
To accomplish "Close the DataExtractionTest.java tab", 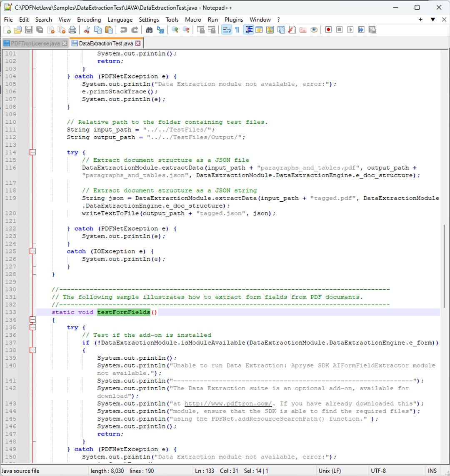I will click(x=138, y=43).
